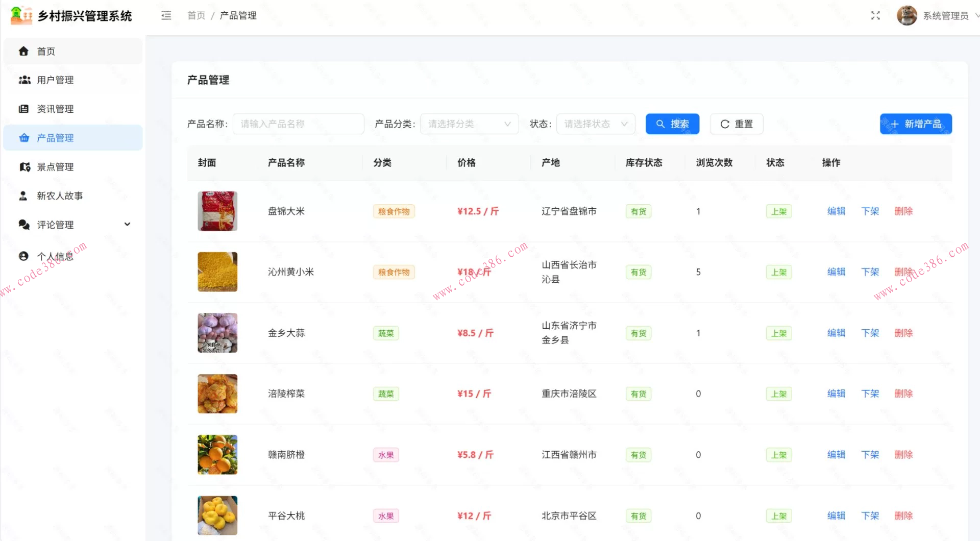The width and height of the screenshot is (980, 541).
Task: Click the 产品名称 search input field
Action: [298, 124]
